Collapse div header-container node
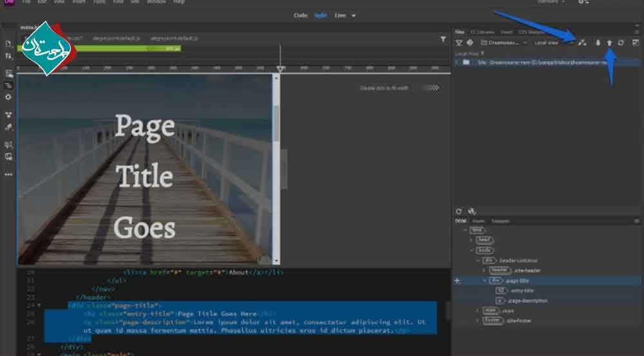This screenshot has height=356, width=644. click(478, 260)
